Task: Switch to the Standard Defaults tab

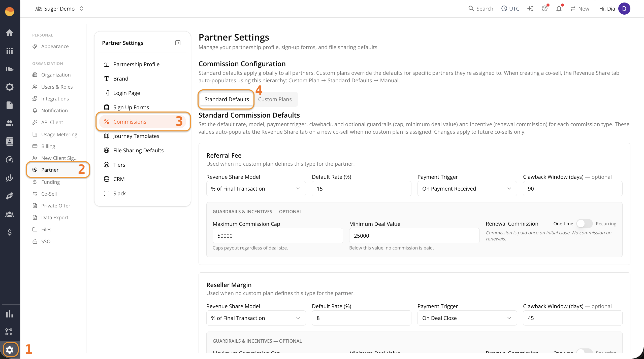Action: point(227,99)
